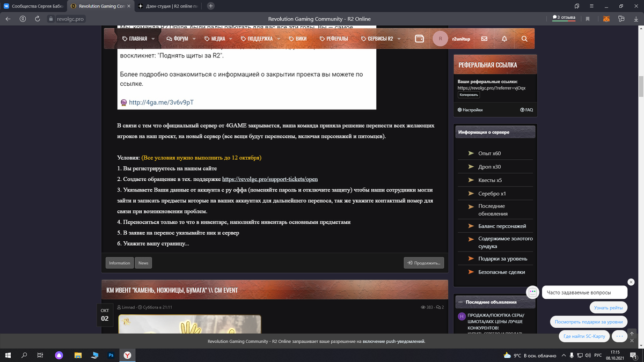Viewport: 644px width, 362px height.
Task: Open ФОРУМ navigation item
Action: point(178,39)
